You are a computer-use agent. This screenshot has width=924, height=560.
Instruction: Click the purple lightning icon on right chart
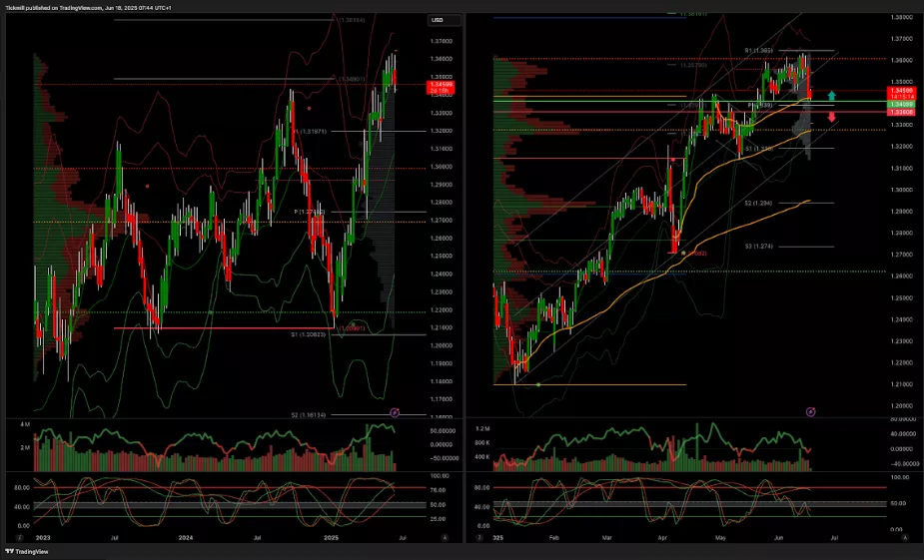click(810, 410)
